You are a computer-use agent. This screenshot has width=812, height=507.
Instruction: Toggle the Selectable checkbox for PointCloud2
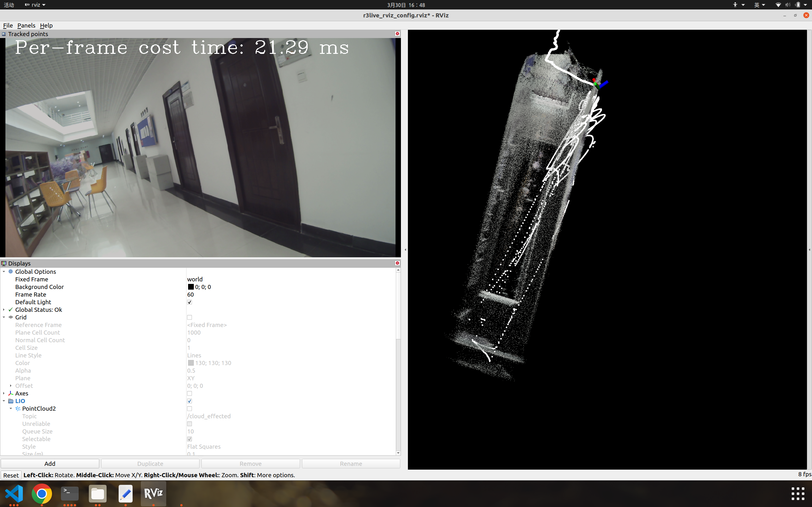click(190, 439)
